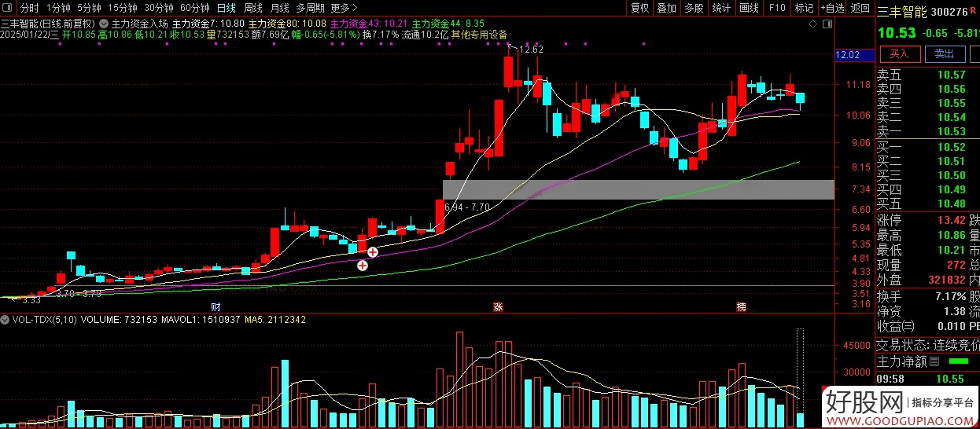Select the 买一 bid price 10.52

coord(951,147)
